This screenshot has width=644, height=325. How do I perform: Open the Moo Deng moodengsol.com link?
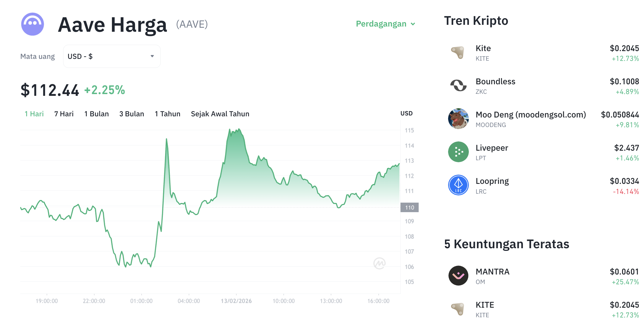(x=530, y=115)
